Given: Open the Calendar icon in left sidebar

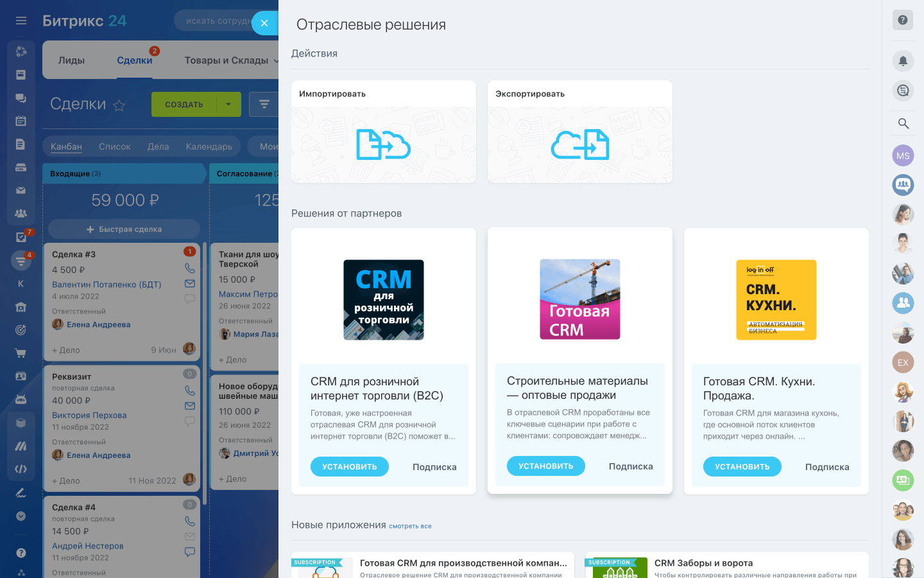Looking at the screenshot, I should pyautogui.click(x=21, y=120).
